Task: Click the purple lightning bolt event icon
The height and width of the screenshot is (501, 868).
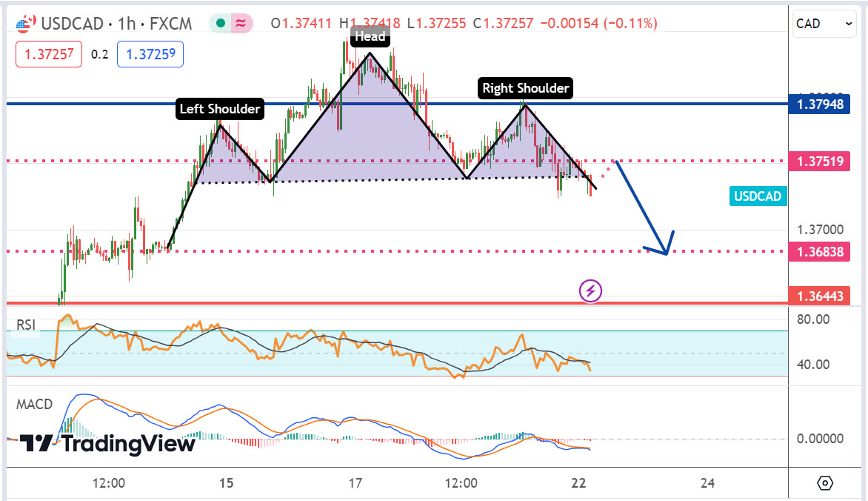Action: (590, 291)
